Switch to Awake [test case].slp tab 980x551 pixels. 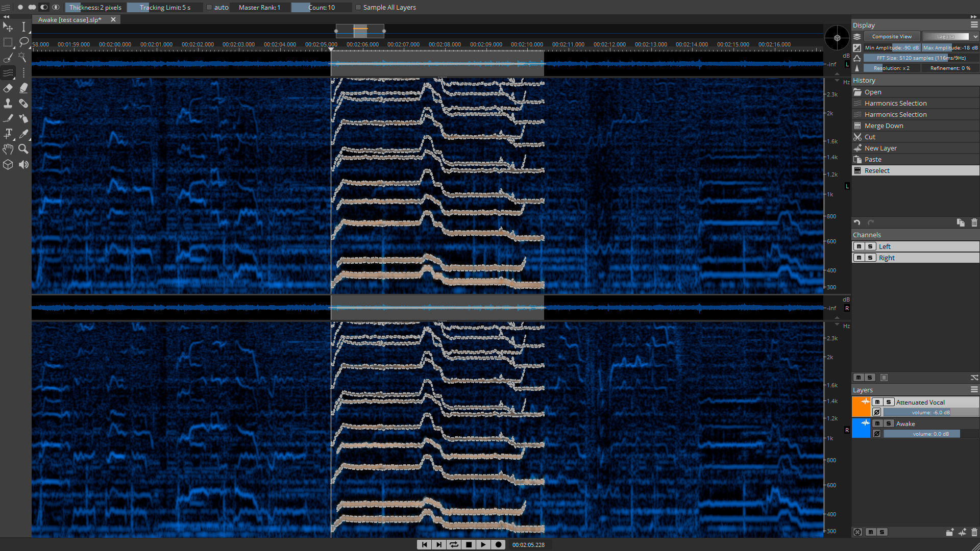tap(70, 20)
